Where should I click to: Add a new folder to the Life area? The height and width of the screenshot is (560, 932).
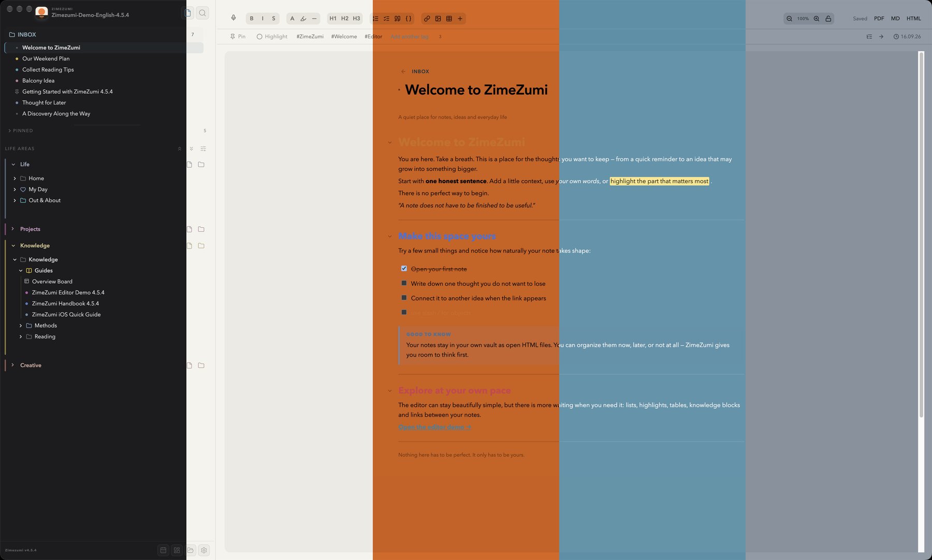[201, 165]
